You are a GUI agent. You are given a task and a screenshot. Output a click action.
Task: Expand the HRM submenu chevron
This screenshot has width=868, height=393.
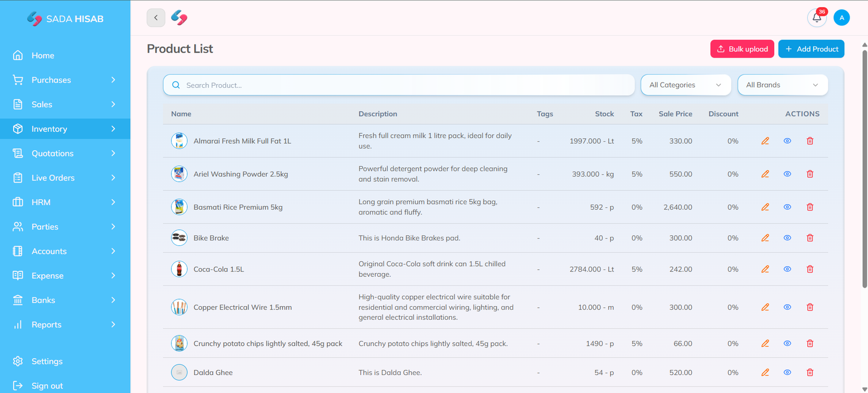pos(113,202)
